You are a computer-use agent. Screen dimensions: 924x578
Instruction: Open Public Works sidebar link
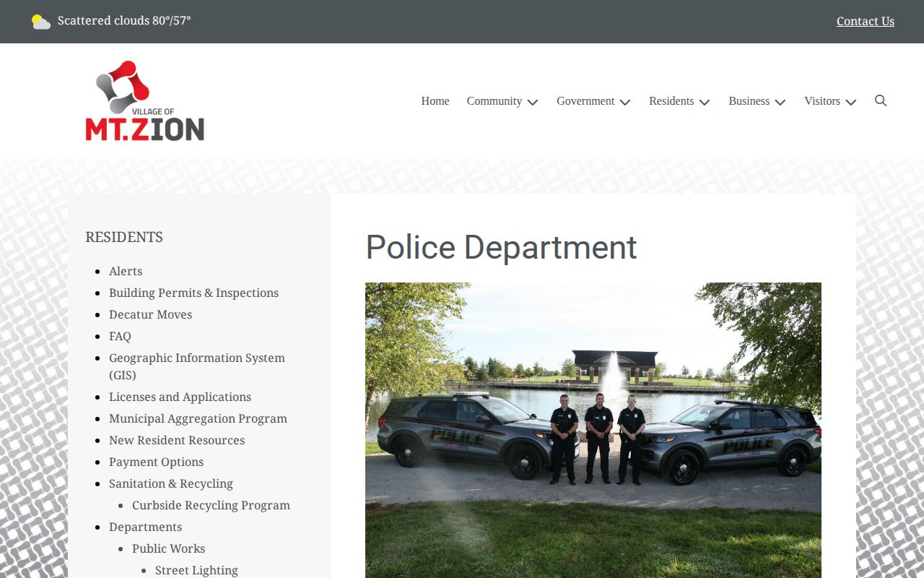pos(168,548)
